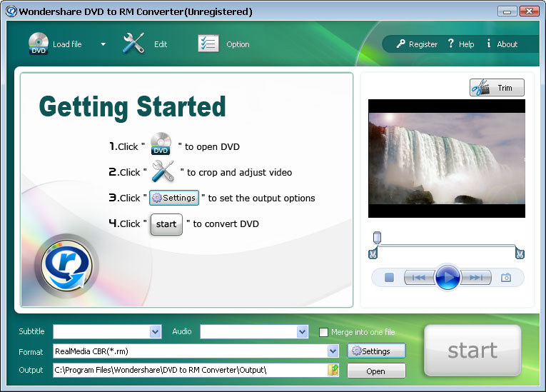Expand the Load file dropdown arrow
The image size is (546, 392).
103,44
